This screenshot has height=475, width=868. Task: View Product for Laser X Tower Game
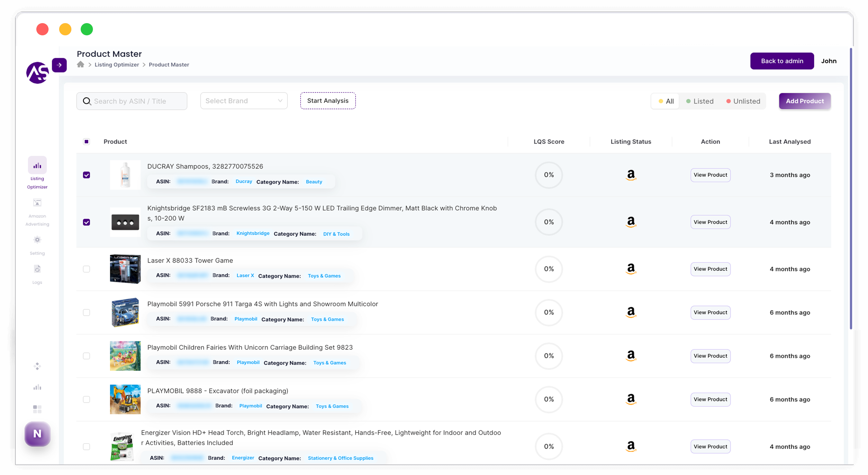click(x=710, y=269)
